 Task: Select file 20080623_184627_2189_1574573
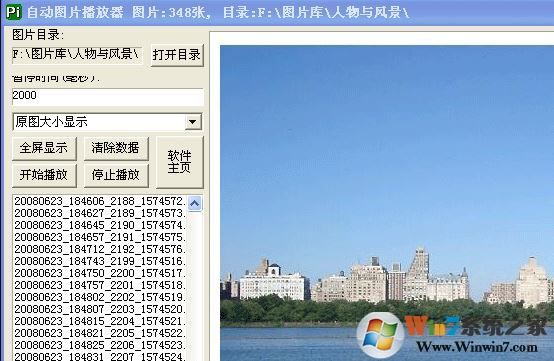click(x=100, y=213)
